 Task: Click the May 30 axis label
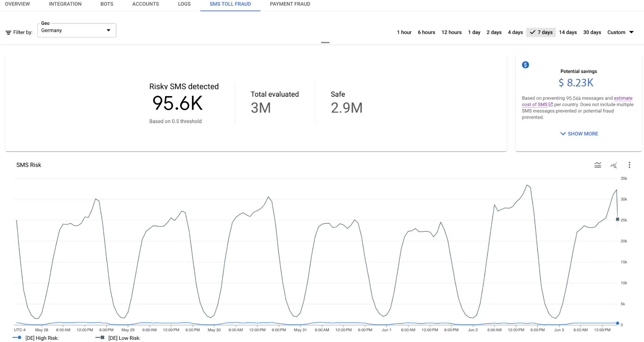point(214,330)
